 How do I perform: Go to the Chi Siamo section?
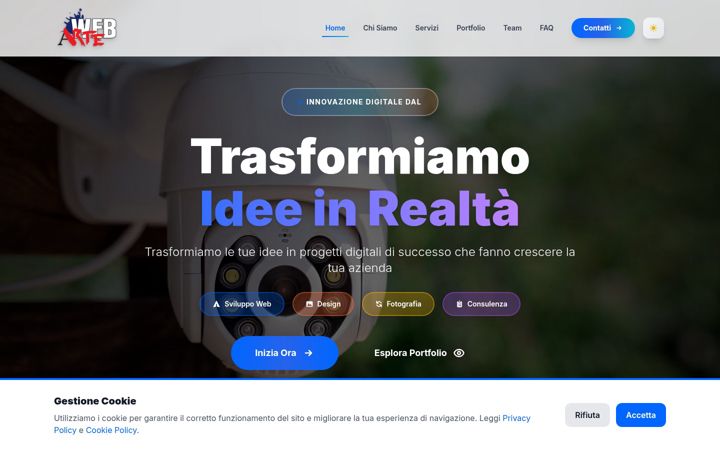pos(380,28)
